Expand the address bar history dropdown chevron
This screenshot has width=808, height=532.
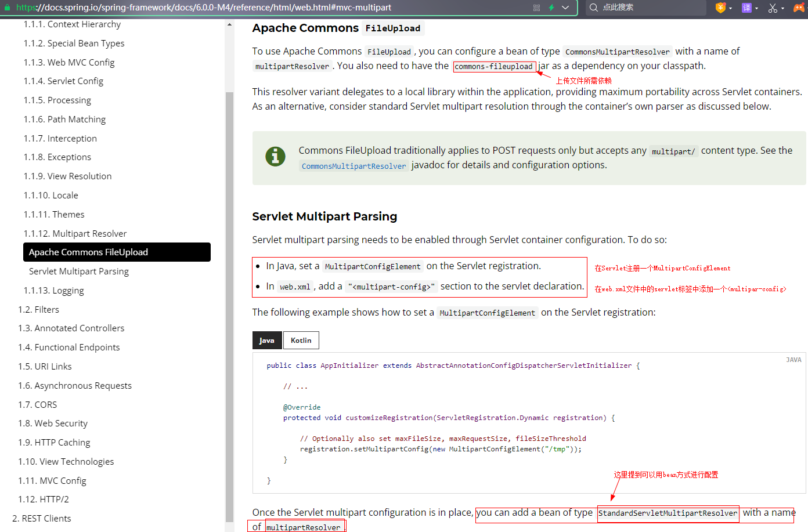pyautogui.click(x=565, y=8)
